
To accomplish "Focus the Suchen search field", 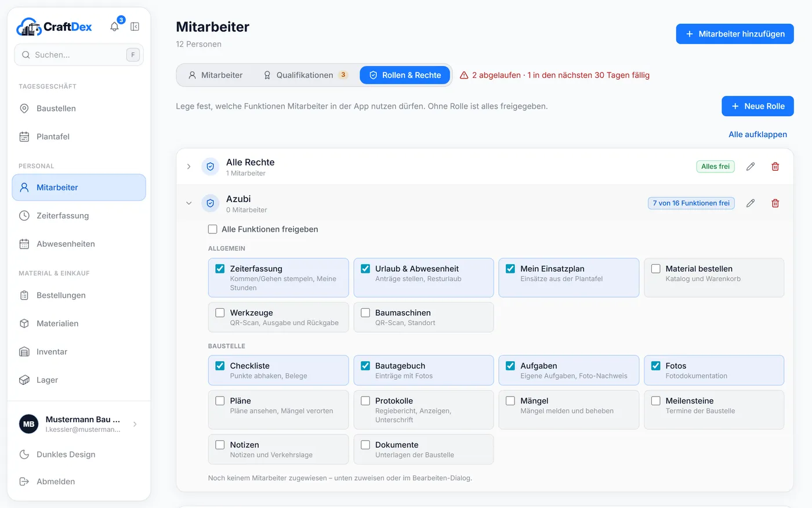I will [79, 55].
